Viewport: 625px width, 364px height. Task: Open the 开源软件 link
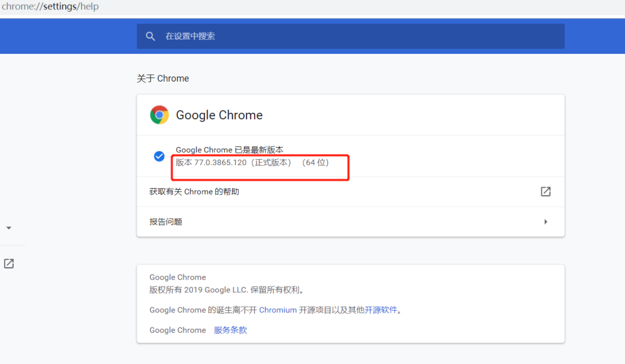(x=381, y=310)
